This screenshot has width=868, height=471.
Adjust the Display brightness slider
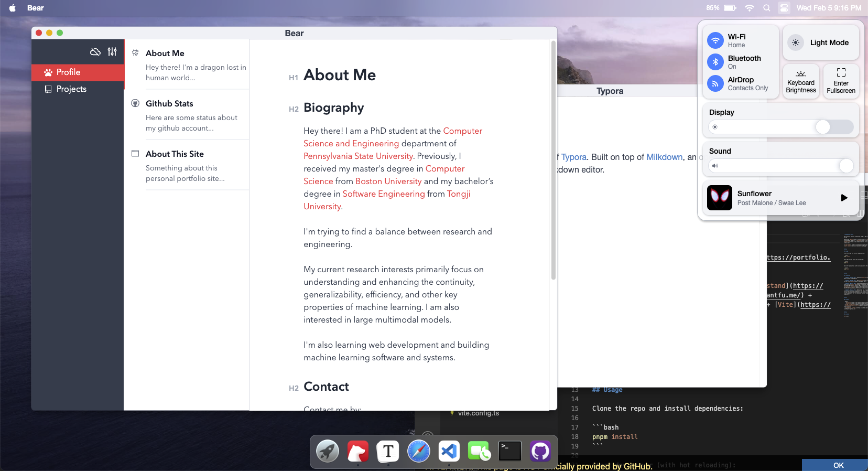point(781,127)
